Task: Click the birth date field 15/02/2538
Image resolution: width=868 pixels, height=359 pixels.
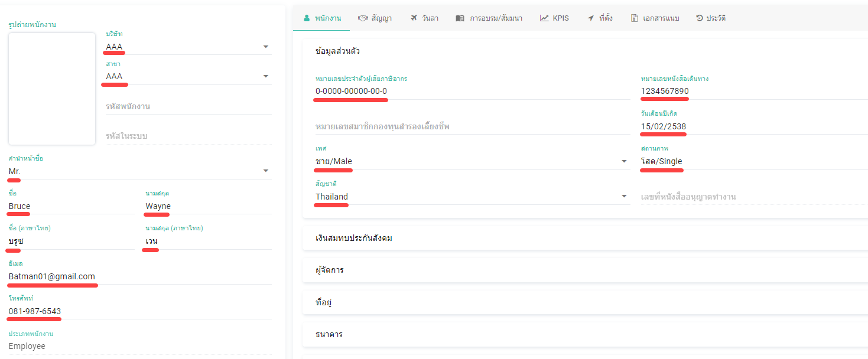Action: (754, 126)
